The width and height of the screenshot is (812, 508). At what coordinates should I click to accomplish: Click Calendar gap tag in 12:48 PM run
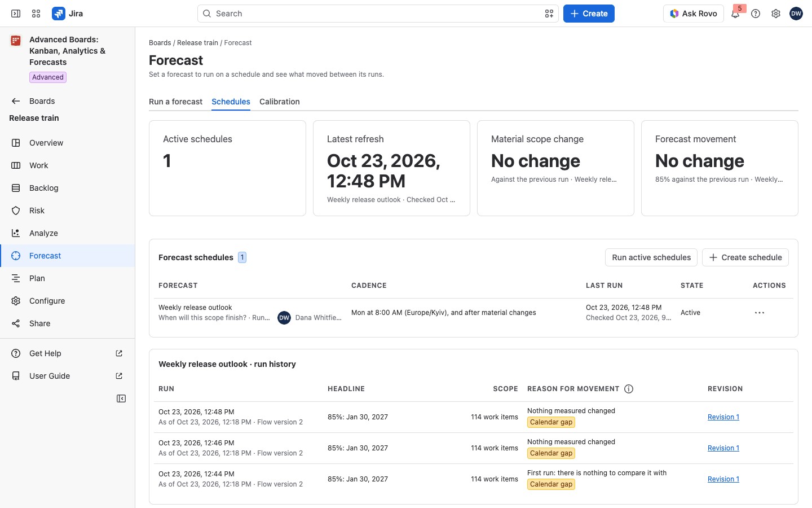point(551,422)
